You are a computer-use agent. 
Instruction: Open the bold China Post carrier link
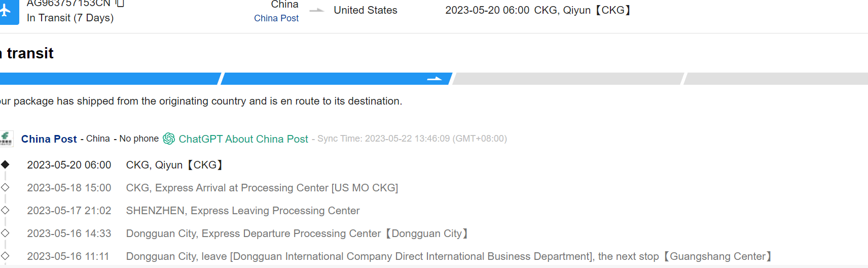pos(49,139)
